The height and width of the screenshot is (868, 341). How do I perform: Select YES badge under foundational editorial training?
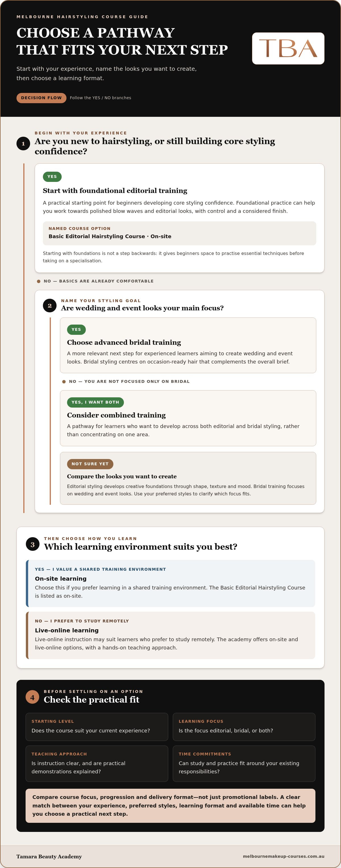(x=52, y=176)
